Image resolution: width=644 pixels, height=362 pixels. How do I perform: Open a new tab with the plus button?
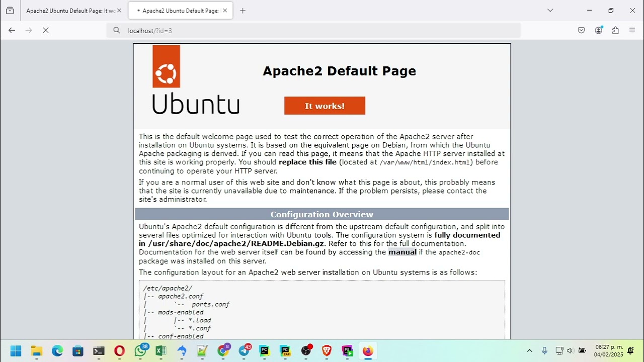tap(243, 11)
